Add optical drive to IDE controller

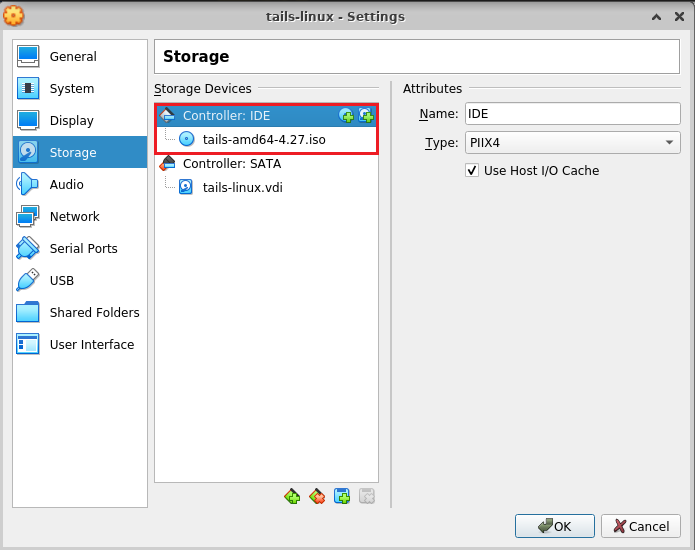[346, 116]
